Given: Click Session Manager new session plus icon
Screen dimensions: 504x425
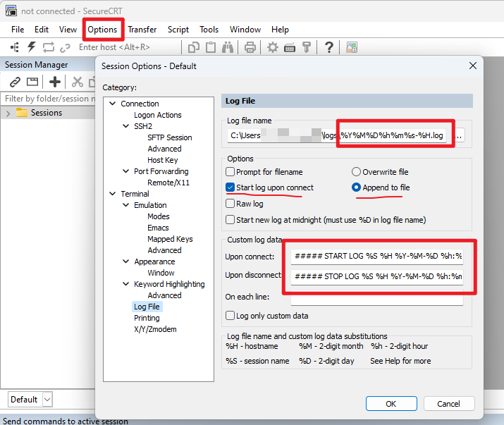Looking at the screenshot, I should pos(55,82).
